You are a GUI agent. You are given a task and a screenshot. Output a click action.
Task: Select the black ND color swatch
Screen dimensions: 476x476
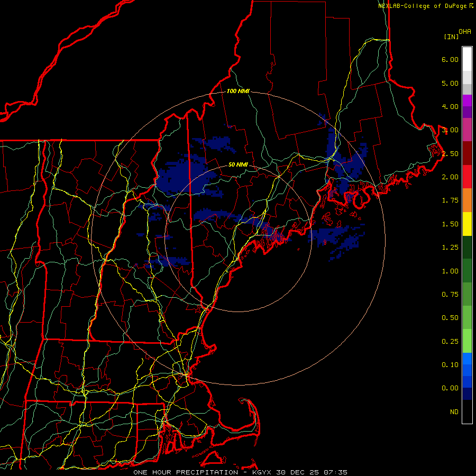coord(467,411)
